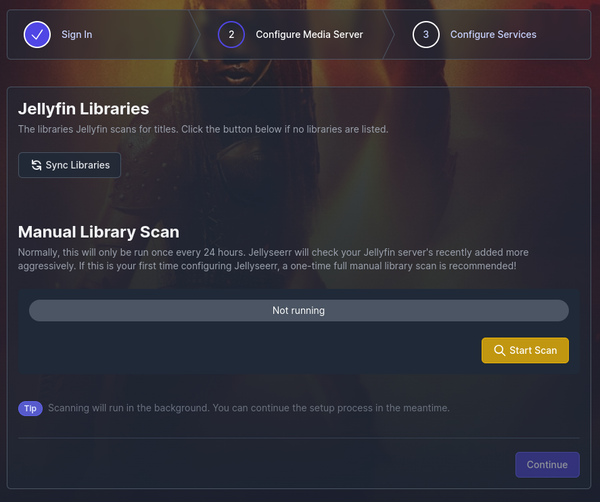Click the purple Tip badge

(x=30, y=408)
